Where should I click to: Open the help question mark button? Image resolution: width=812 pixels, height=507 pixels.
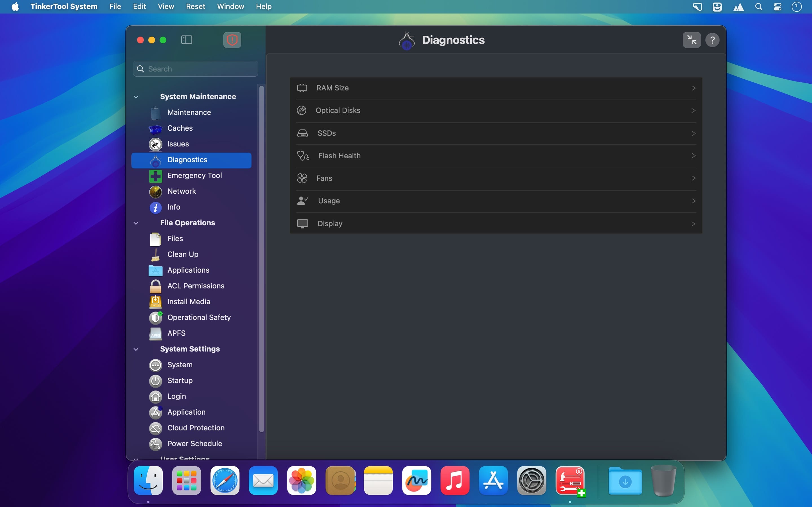712,40
